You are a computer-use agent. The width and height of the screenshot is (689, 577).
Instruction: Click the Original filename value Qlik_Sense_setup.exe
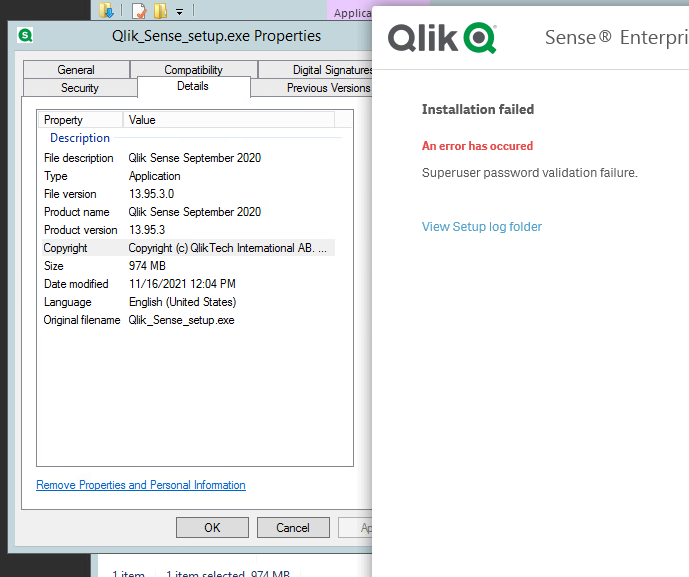181,320
